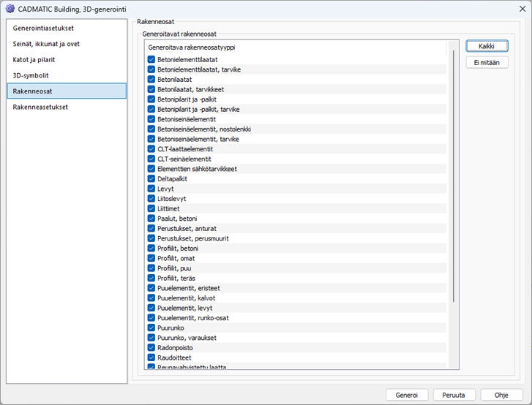Open the Generointiasetukset section
Screen dimensions: 532x405
tap(43, 28)
